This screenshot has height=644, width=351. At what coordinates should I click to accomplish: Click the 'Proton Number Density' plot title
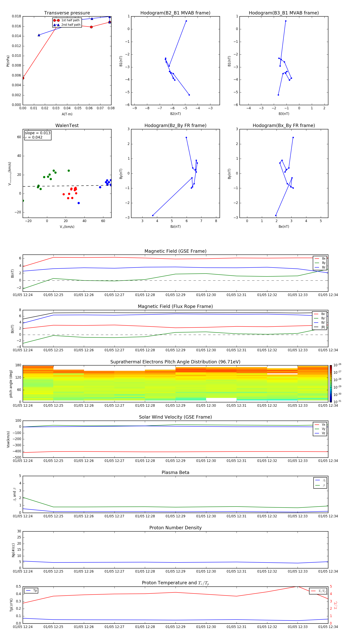coord(175,528)
